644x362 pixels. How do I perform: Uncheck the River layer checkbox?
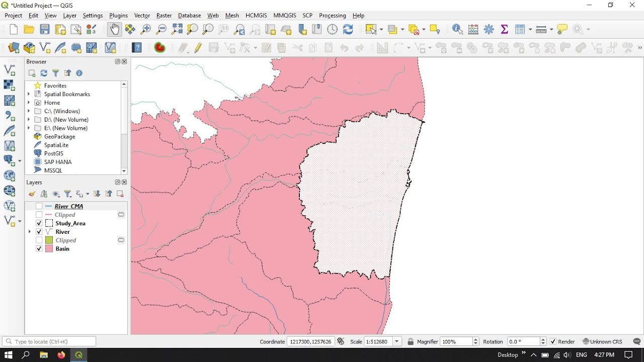coord(39,232)
